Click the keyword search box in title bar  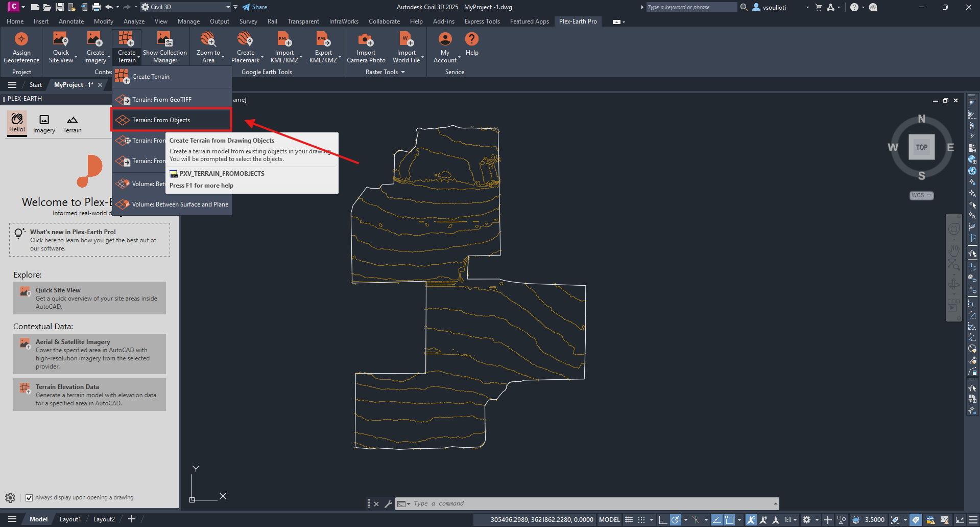[691, 7]
